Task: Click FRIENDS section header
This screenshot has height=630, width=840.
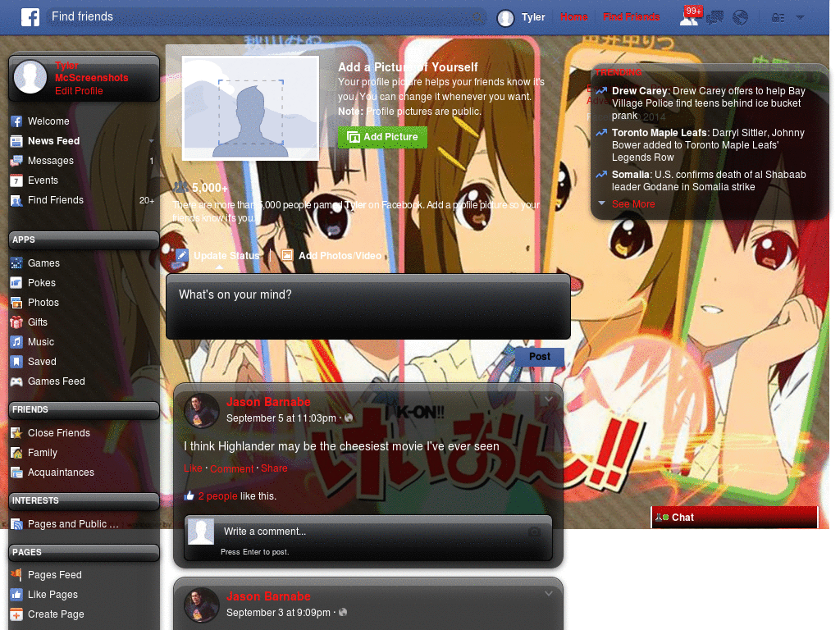Action: click(x=84, y=410)
